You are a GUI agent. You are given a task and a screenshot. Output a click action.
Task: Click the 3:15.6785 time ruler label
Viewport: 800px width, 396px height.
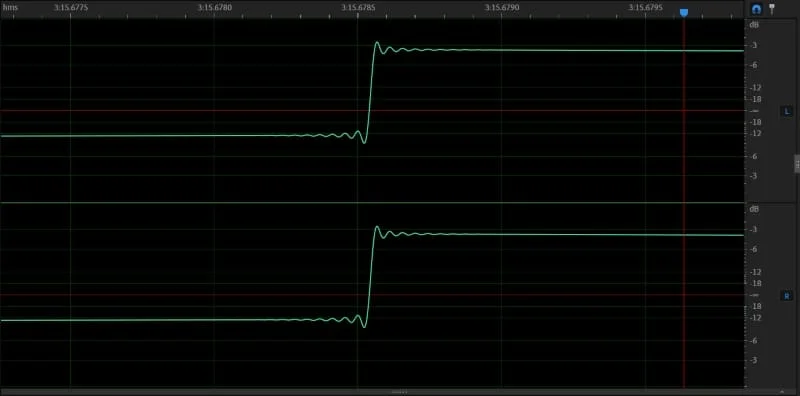tap(358, 7)
